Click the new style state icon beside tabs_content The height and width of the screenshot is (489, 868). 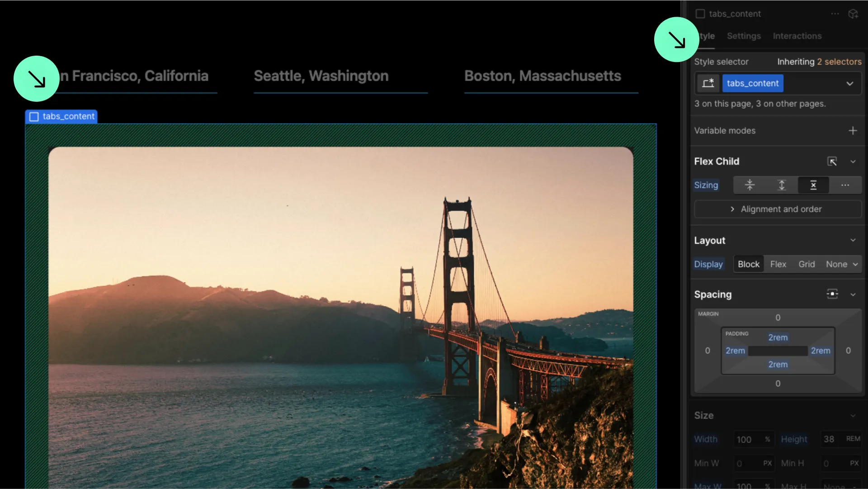point(708,83)
